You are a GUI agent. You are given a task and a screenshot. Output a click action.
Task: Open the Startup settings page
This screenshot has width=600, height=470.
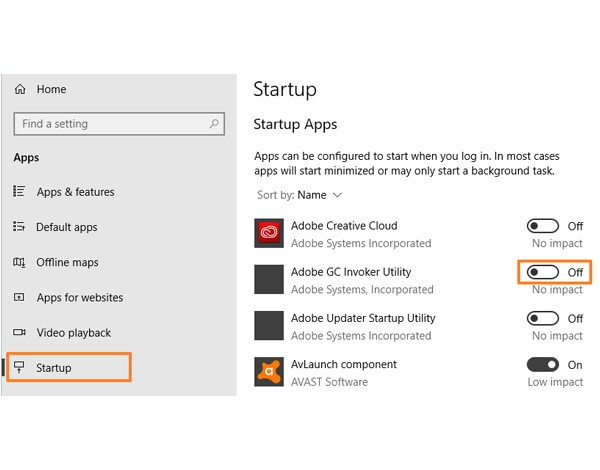tap(54, 368)
